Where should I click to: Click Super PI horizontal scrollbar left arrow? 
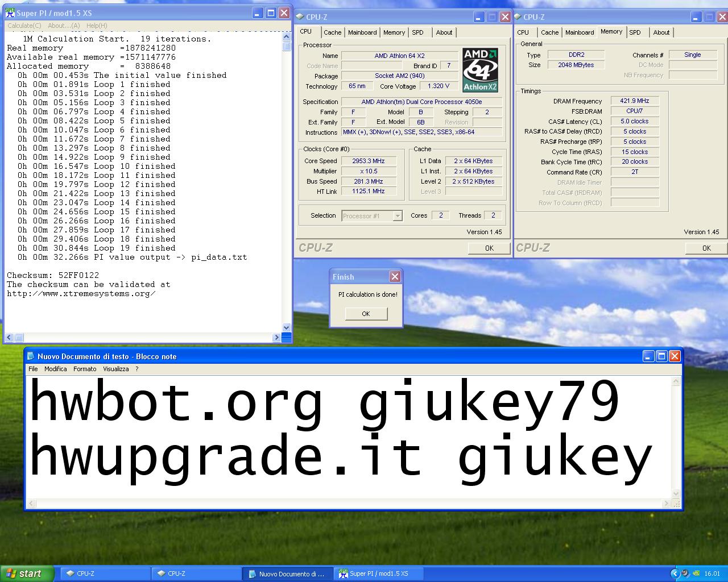point(9,338)
